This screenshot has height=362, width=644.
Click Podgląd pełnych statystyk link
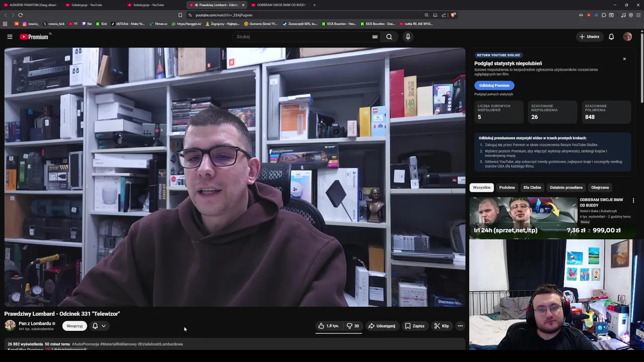coord(494,94)
